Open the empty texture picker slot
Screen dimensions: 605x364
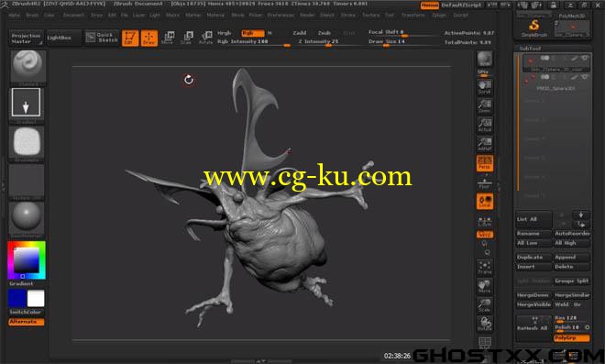(27, 181)
